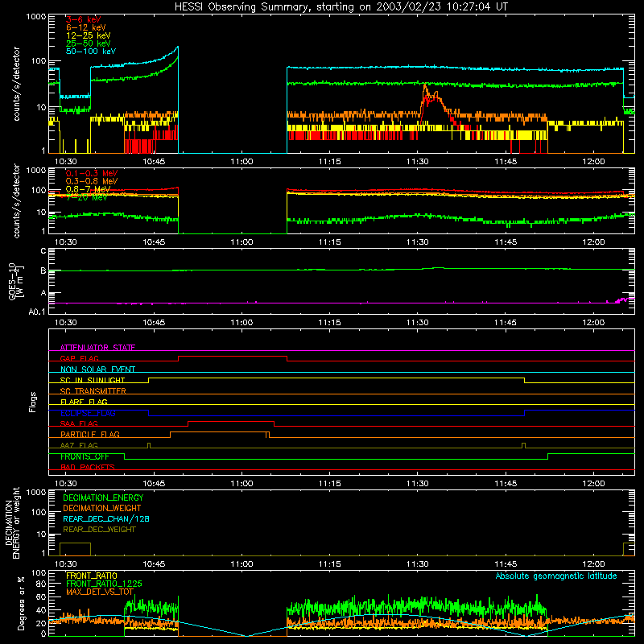Click the '0.3-0.8 MeV' legend label

(x=92, y=181)
